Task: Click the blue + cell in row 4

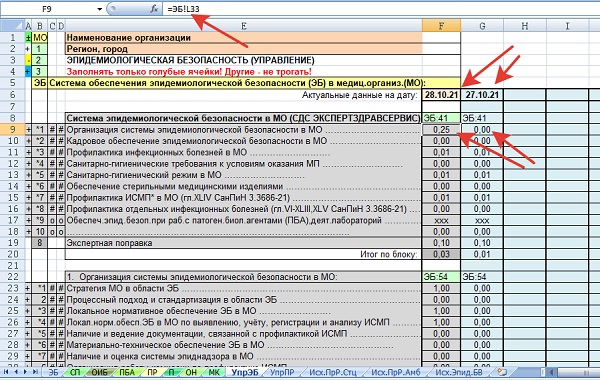Action: pos(28,72)
